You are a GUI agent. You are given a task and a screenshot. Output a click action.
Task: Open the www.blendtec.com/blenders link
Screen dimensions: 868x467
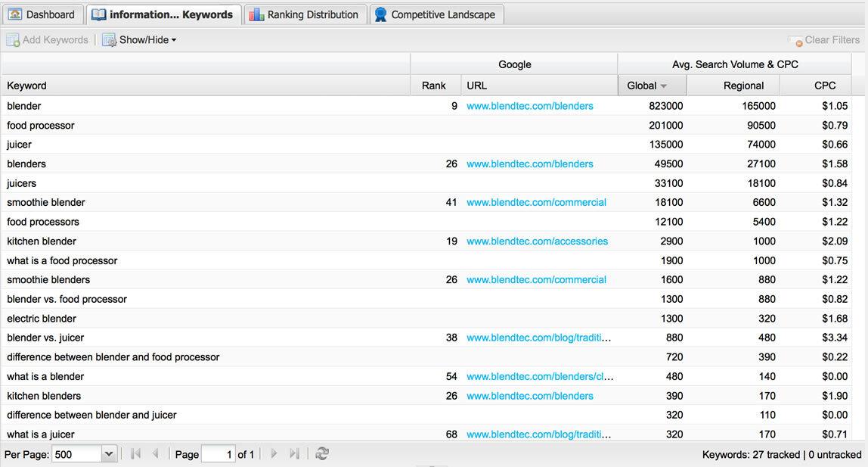click(529, 106)
